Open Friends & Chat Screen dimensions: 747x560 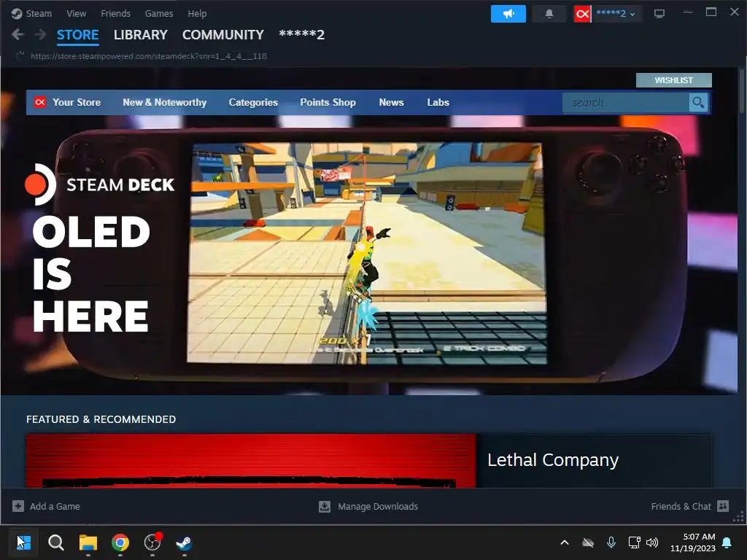click(x=681, y=507)
